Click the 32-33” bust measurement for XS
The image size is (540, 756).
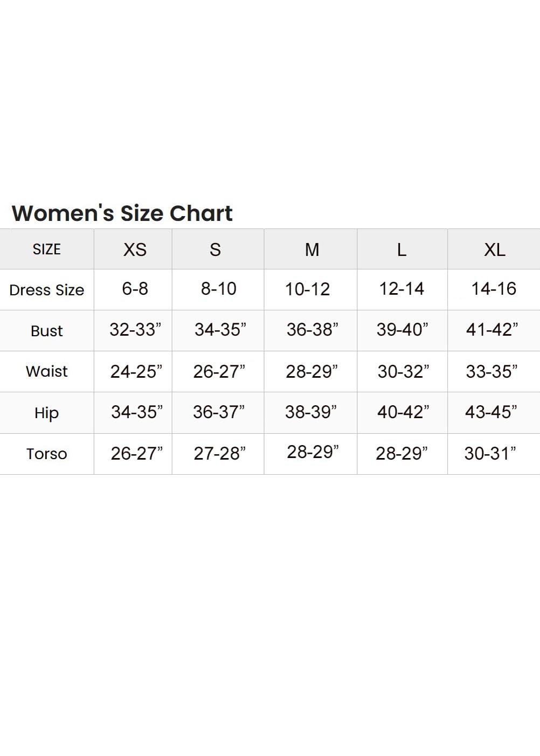coord(135,330)
